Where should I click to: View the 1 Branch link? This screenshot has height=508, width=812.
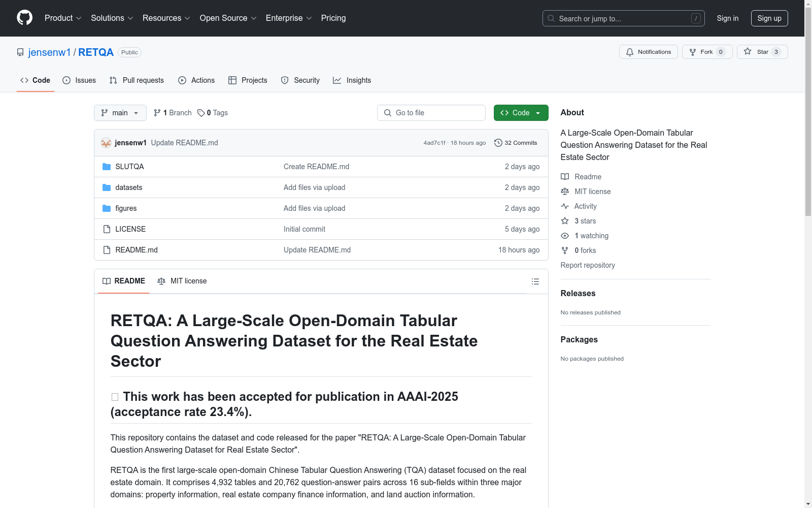(173, 113)
